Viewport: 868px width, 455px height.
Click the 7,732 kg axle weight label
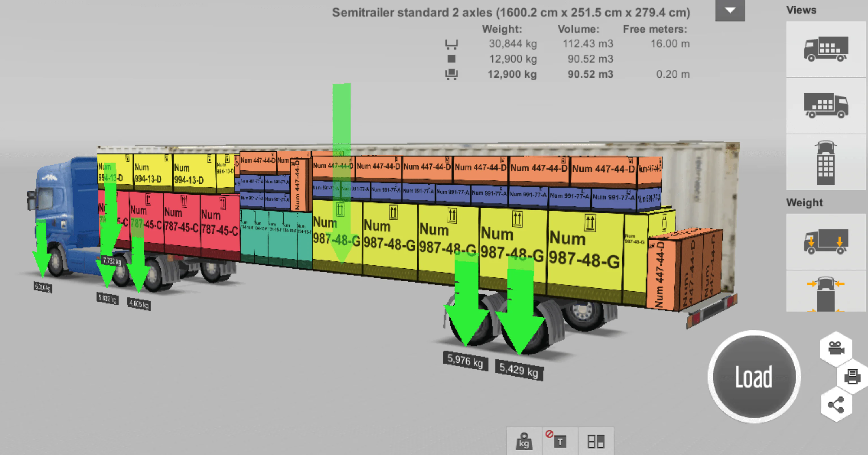click(112, 261)
